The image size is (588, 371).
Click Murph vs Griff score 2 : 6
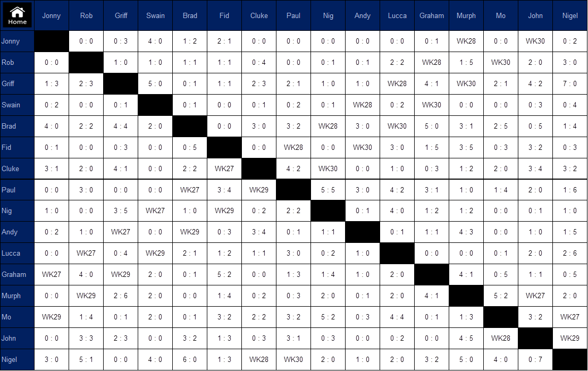tap(121, 296)
